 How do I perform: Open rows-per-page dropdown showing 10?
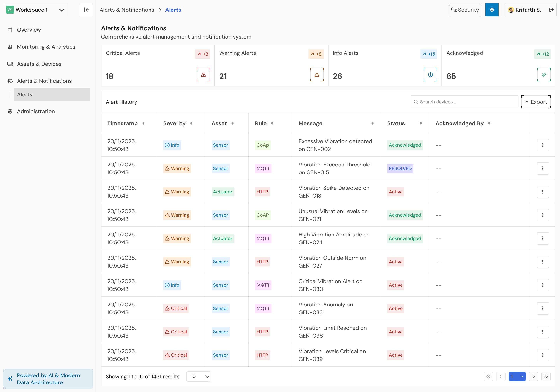[199, 376]
